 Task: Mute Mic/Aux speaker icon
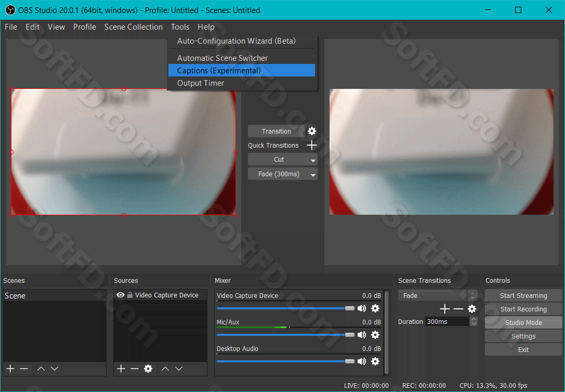[x=362, y=335]
